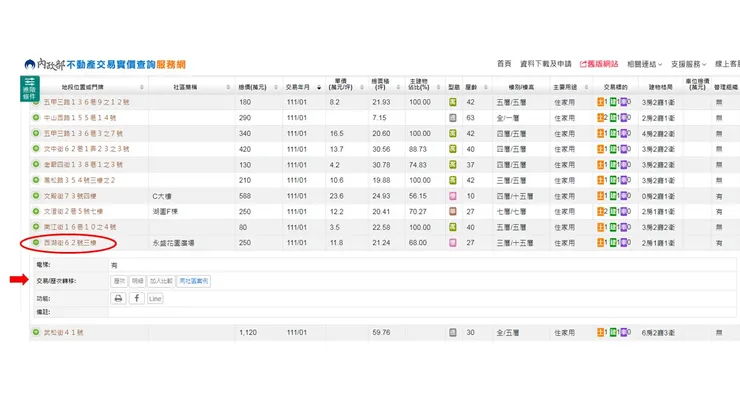This screenshot has height=416, width=740.
Task: Click the 59.76 area cell
Action: point(381,332)
